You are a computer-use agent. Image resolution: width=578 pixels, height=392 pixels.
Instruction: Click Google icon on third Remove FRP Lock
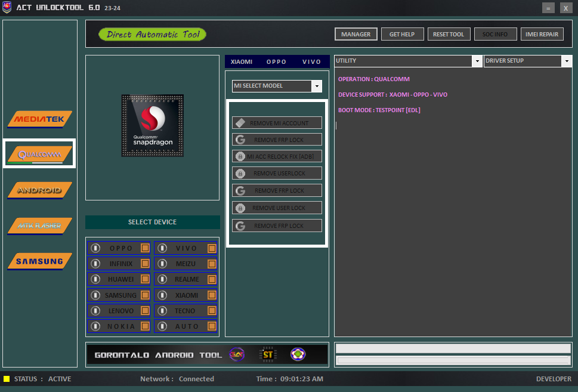pyautogui.click(x=240, y=226)
